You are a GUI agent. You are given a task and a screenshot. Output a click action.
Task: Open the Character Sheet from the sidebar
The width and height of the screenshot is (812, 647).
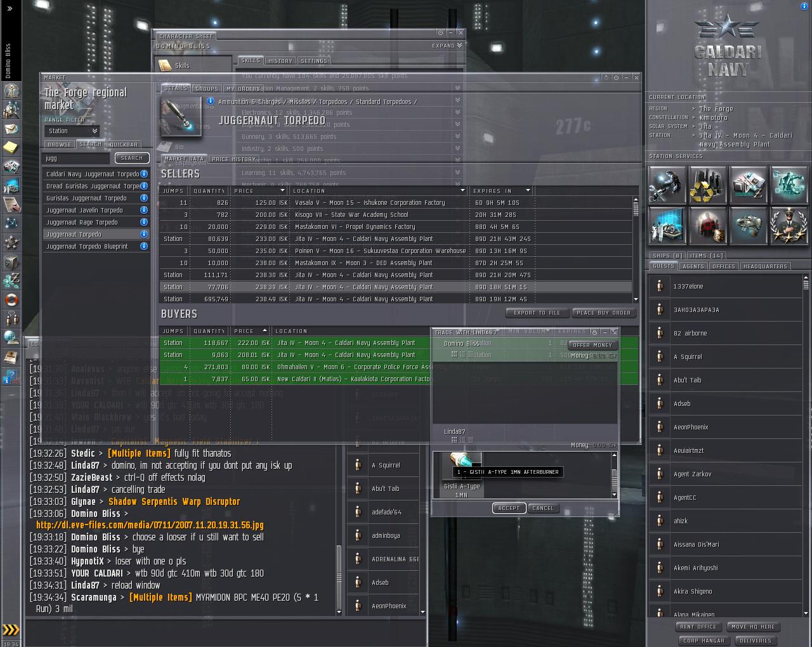tap(11, 91)
